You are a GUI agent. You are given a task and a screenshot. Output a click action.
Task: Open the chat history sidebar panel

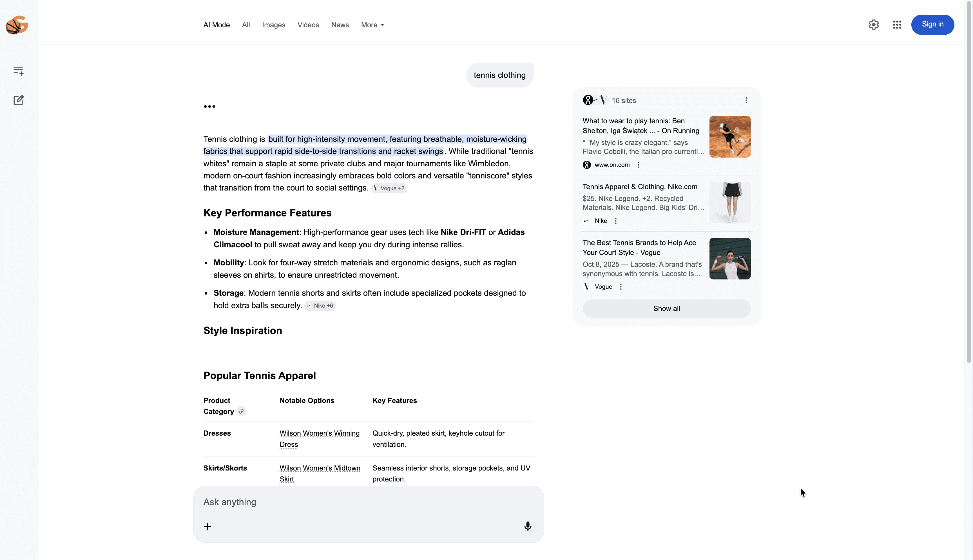[x=18, y=70]
